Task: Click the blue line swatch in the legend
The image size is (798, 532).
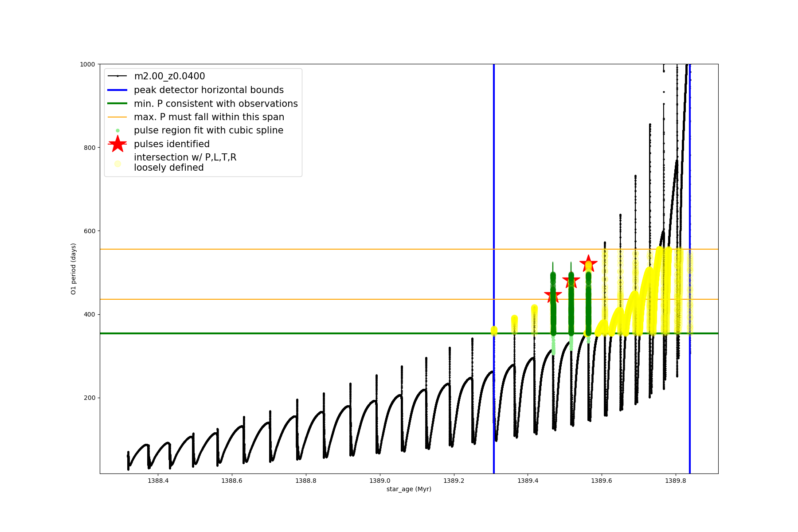Action: 117,90
